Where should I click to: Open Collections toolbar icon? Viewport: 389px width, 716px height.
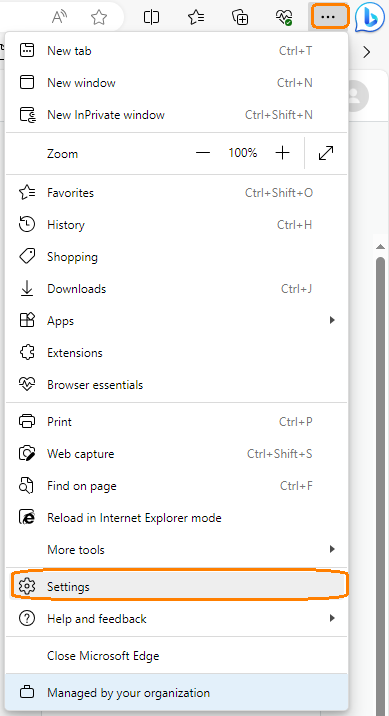click(240, 17)
